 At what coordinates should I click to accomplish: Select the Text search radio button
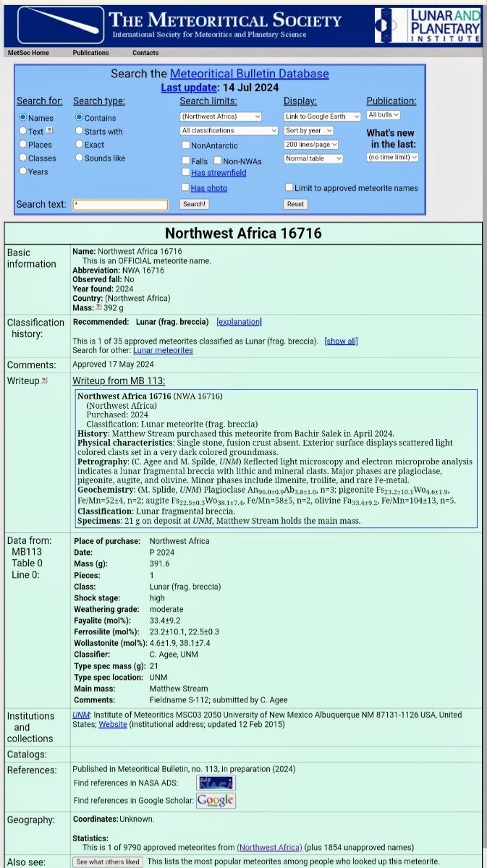click(x=22, y=131)
